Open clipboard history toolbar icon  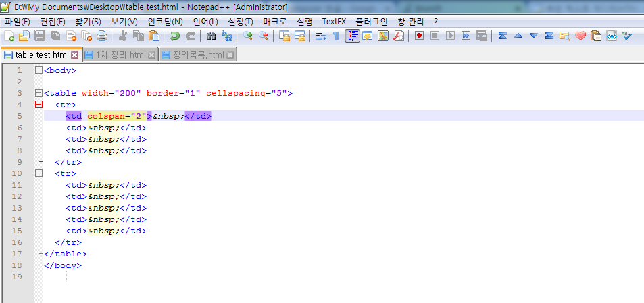click(596, 36)
